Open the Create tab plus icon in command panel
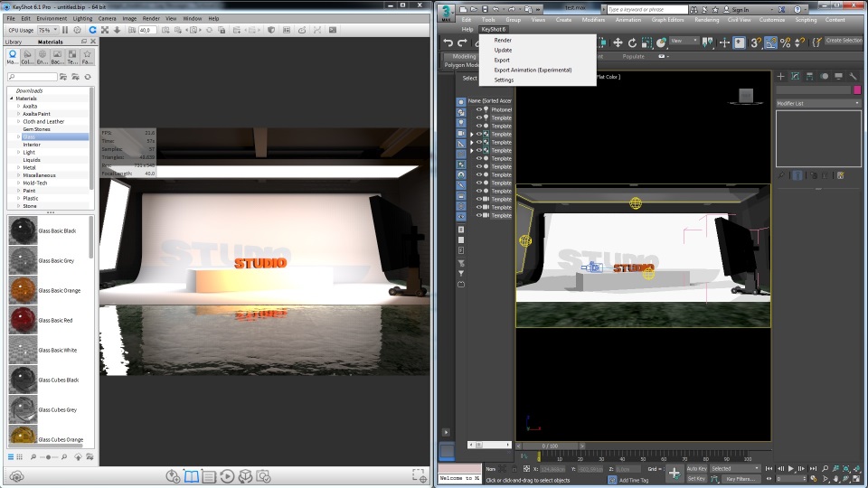868x488 pixels. pos(781,76)
